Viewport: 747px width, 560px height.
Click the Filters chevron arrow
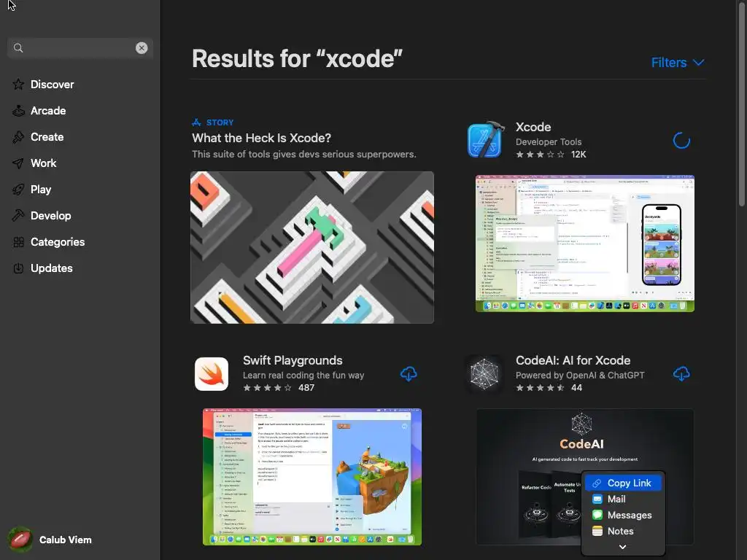click(x=698, y=63)
